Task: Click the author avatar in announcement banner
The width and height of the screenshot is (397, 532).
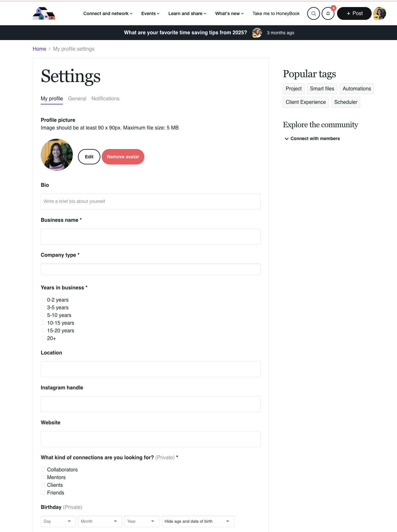Action: point(257,33)
